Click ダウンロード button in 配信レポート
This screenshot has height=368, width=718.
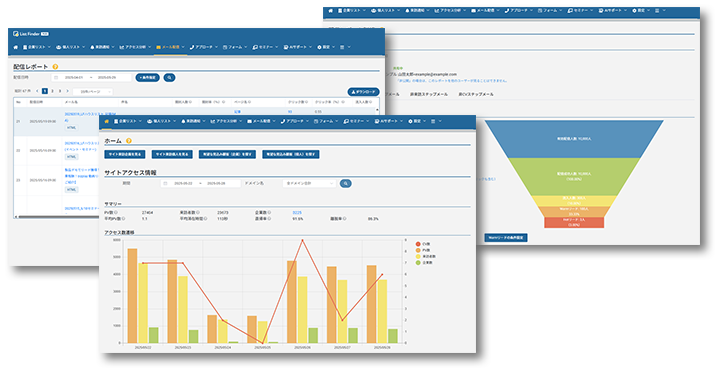364,92
